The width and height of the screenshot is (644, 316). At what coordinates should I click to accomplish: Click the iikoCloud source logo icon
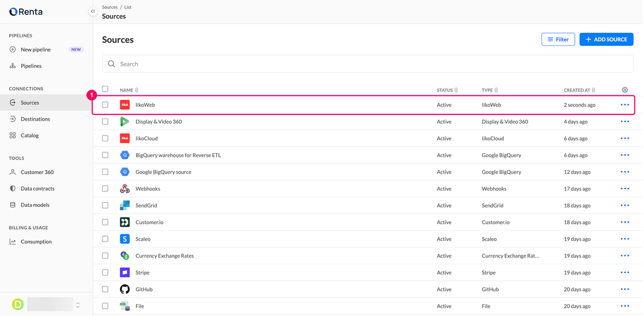click(125, 138)
